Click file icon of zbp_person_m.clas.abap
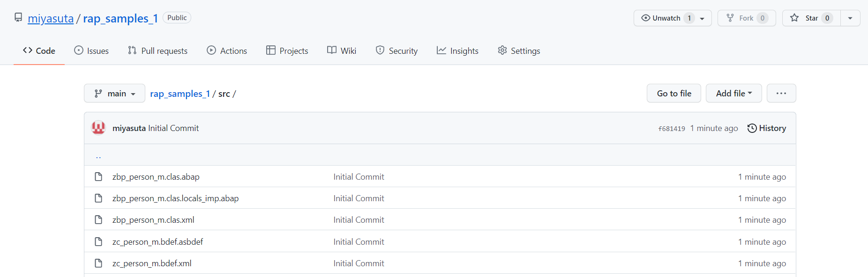Screen dimensions: 868x277 (98, 176)
